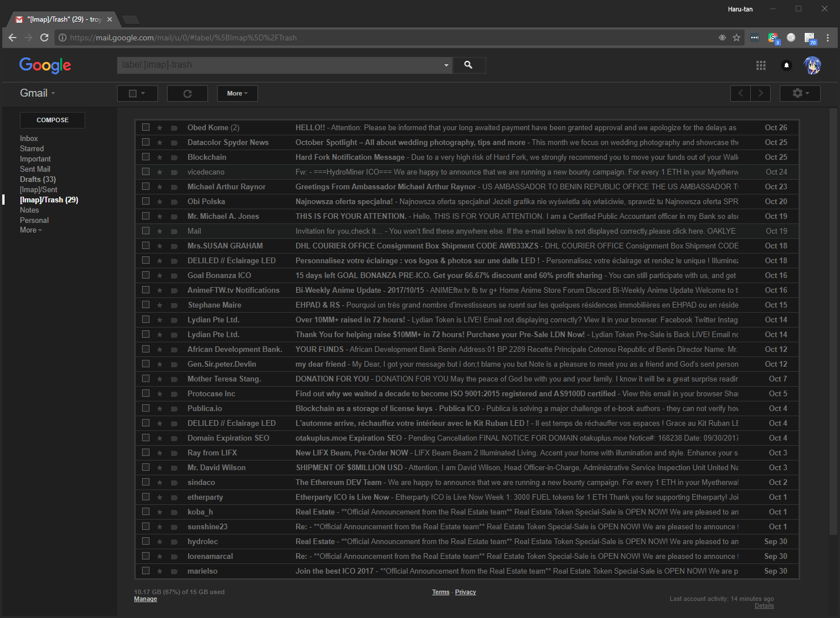The height and width of the screenshot is (618, 840).
Task: Star the marielso message
Action: [x=160, y=571]
